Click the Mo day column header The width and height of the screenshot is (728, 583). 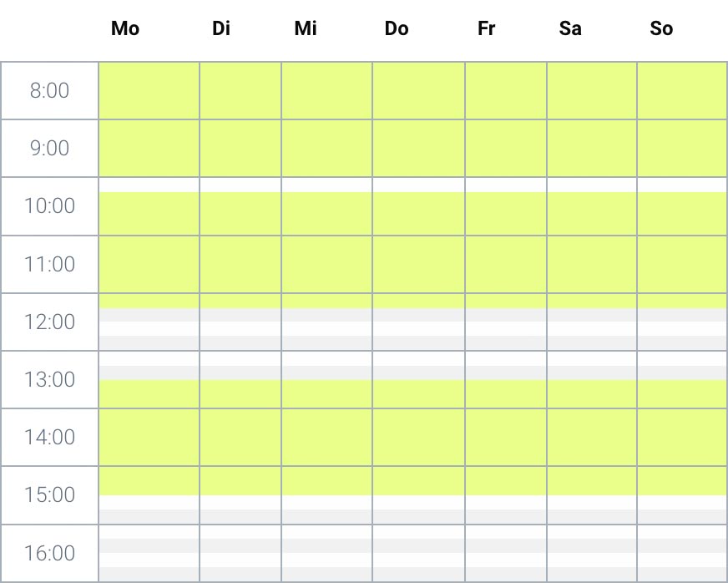(x=125, y=29)
